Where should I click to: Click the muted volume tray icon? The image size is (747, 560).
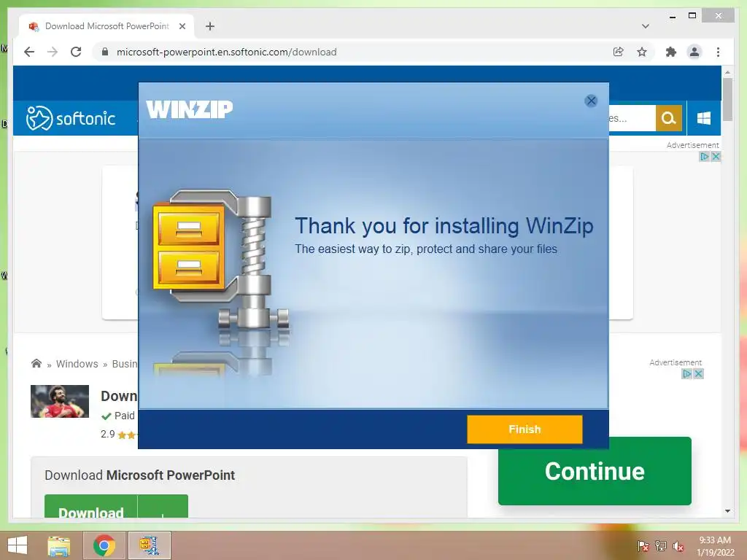pyautogui.click(x=678, y=546)
